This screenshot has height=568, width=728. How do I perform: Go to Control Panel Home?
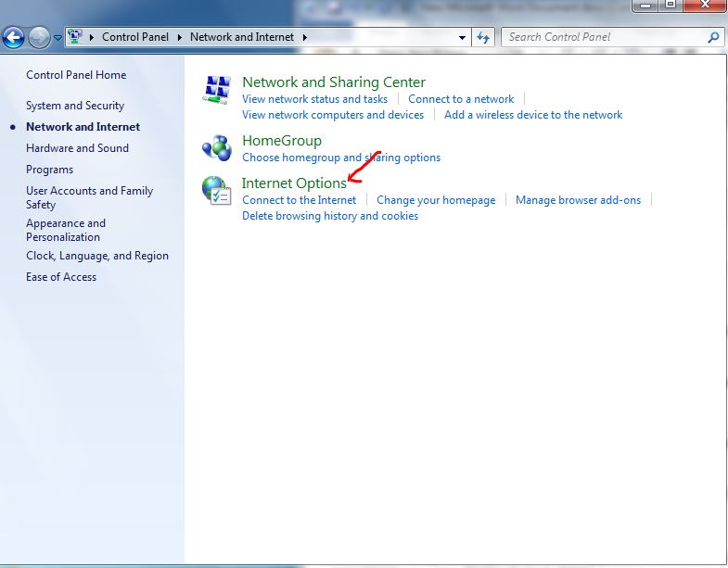[76, 75]
